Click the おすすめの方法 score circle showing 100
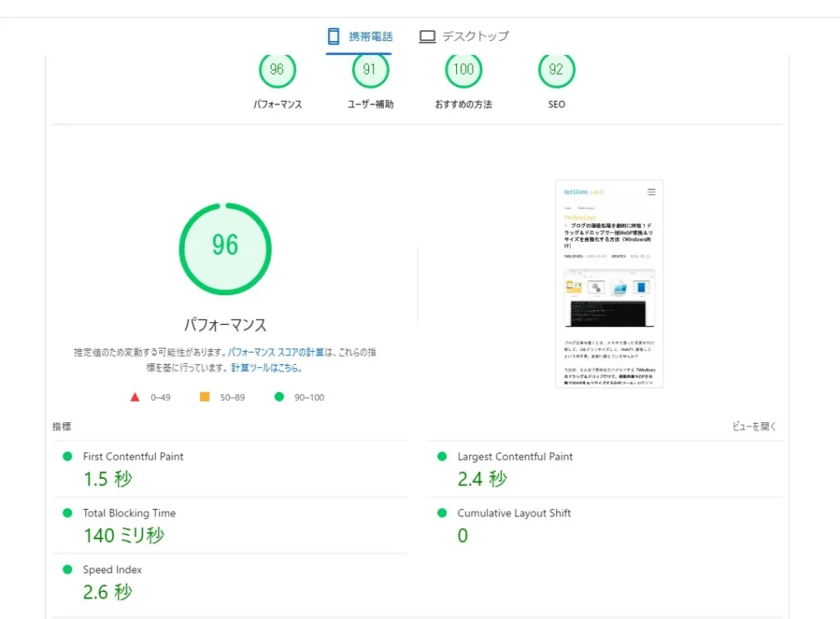Screen dimensions: 840x619 463,70
